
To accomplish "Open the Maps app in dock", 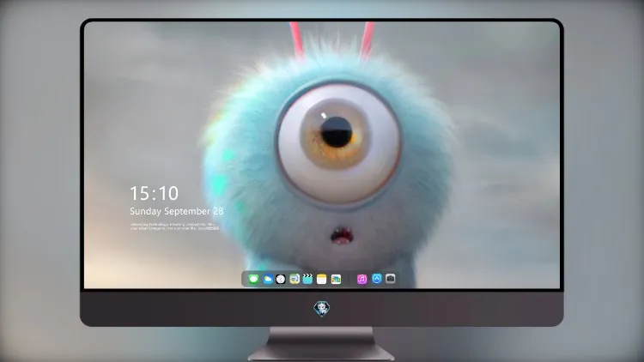I will tap(295, 279).
